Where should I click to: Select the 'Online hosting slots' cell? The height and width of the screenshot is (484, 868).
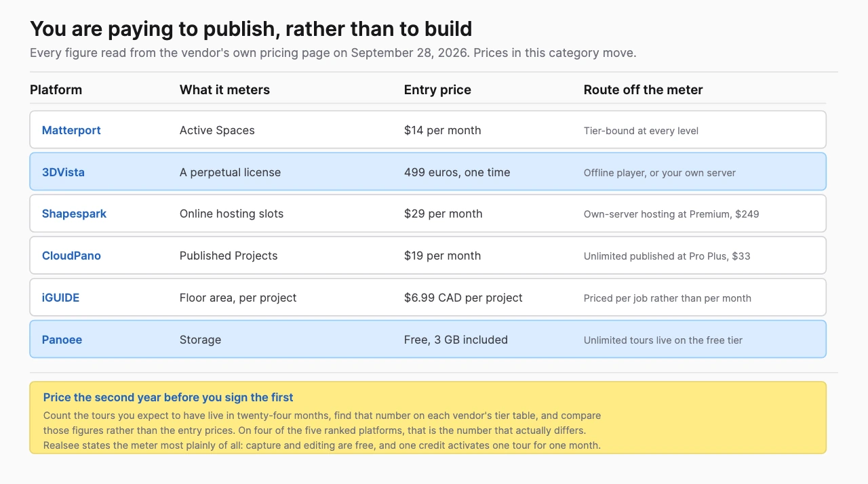click(231, 214)
